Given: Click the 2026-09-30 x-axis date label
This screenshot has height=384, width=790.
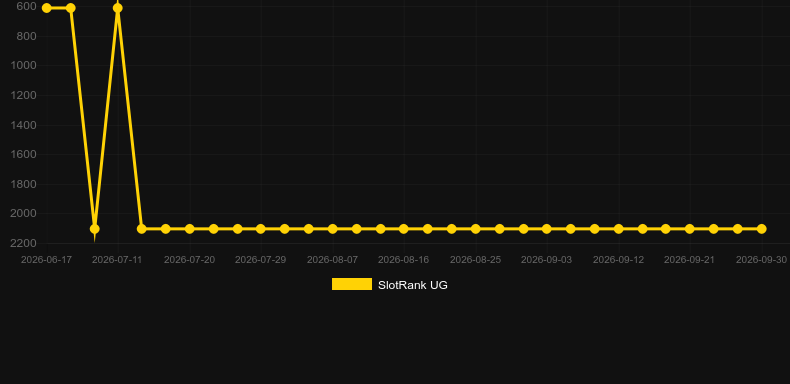Looking at the screenshot, I should [761, 260].
